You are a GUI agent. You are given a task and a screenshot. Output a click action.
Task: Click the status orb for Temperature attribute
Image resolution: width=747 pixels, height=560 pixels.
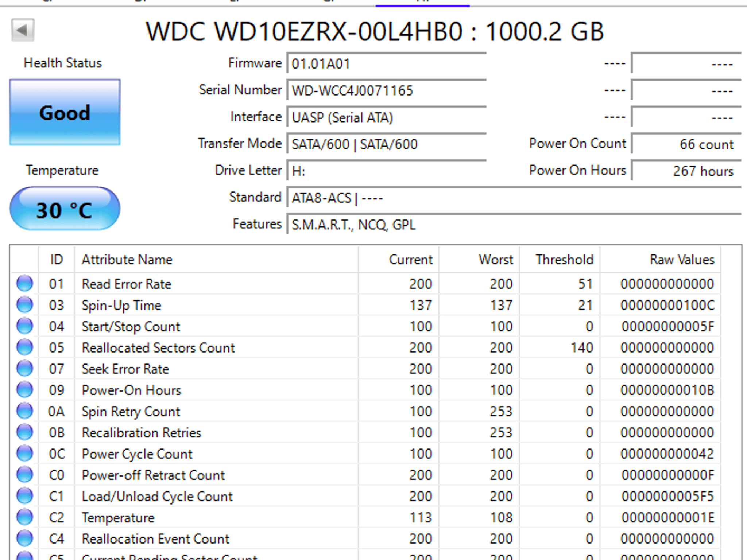point(25,517)
